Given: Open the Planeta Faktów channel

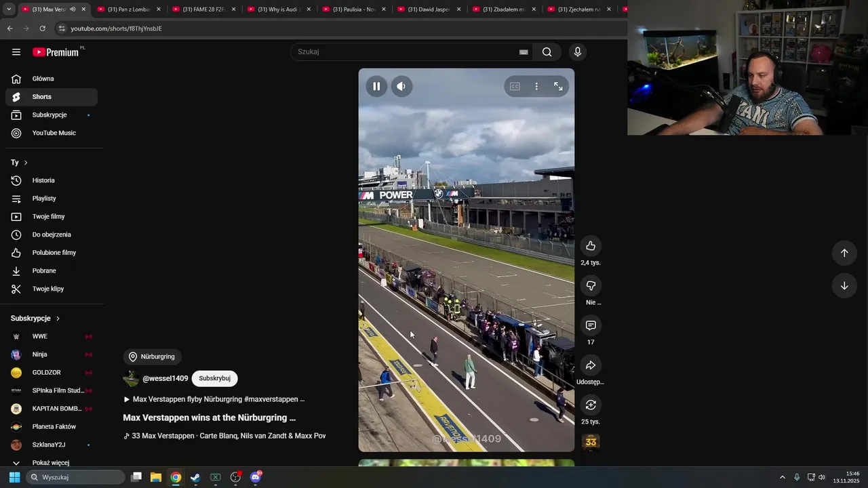Looking at the screenshot, I should tap(52, 426).
